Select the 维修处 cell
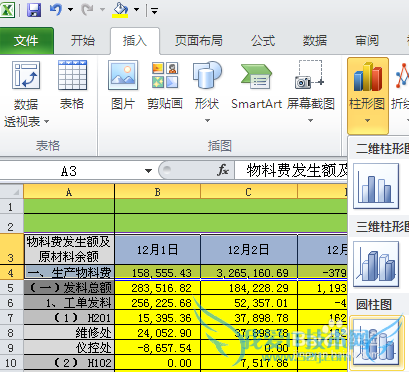Screen dimensions: 409x372 tap(69, 333)
